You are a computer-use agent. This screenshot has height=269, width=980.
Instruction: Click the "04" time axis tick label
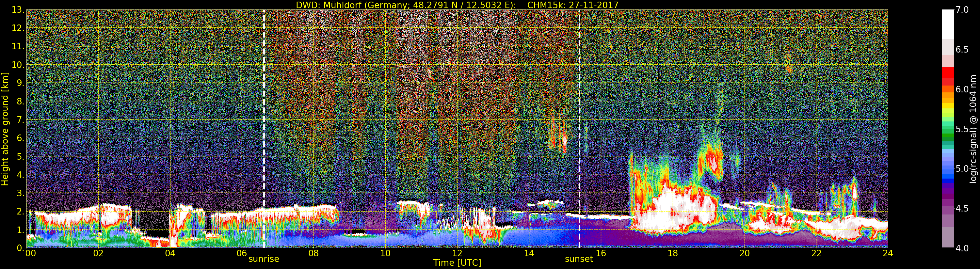point(170,253)
